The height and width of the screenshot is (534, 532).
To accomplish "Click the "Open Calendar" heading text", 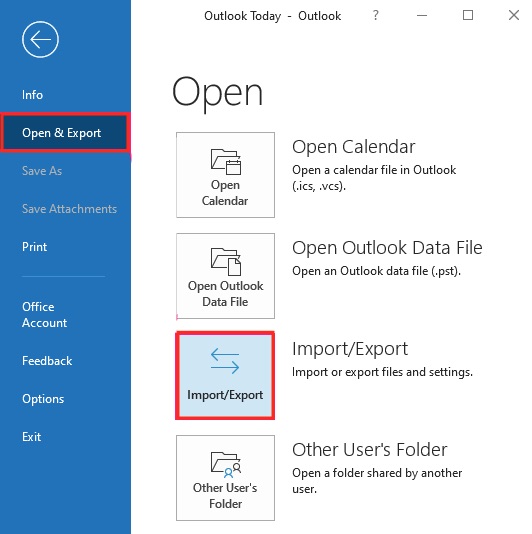I will 354,147.
